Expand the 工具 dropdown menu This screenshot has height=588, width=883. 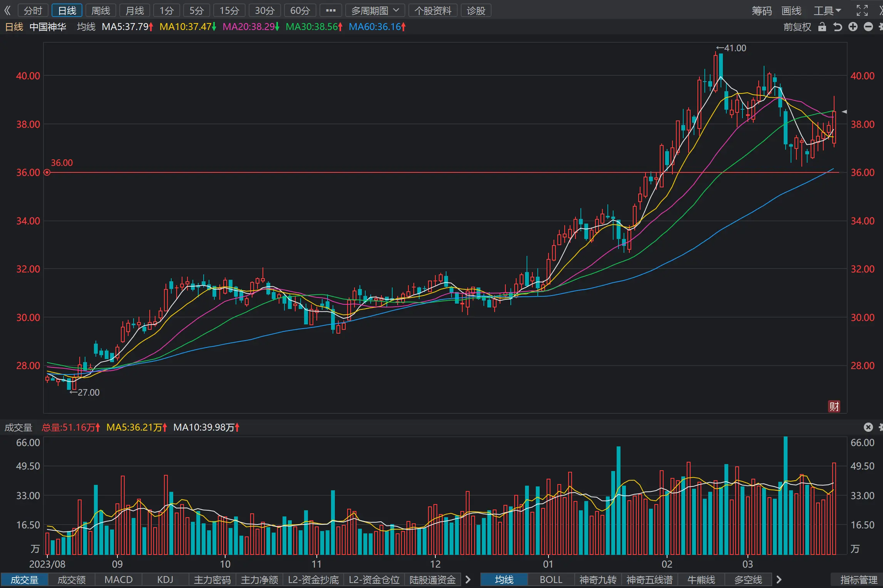[x=828, y=11]
